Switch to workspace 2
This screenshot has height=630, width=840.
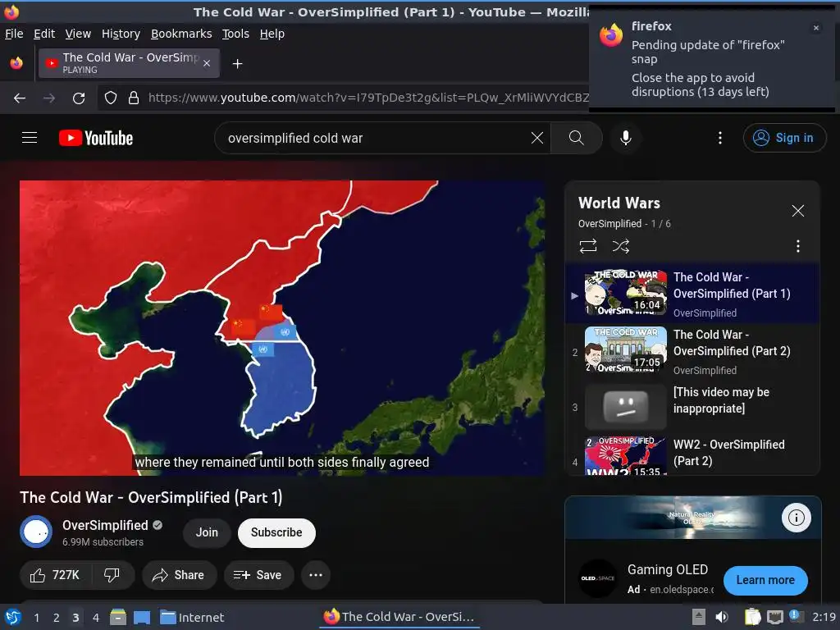coord(57,617)
